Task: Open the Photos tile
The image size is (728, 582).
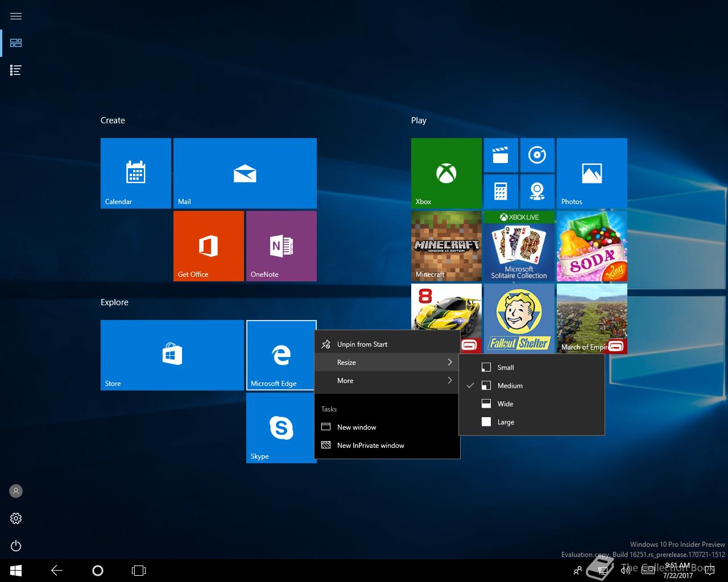Action: (x=592, y=173)
